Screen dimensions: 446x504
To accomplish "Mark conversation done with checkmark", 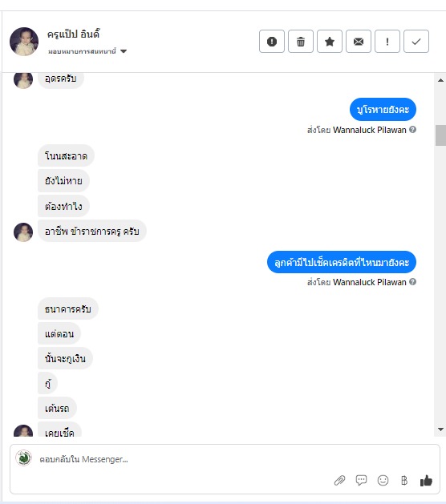I will click(x=416, y=42).
